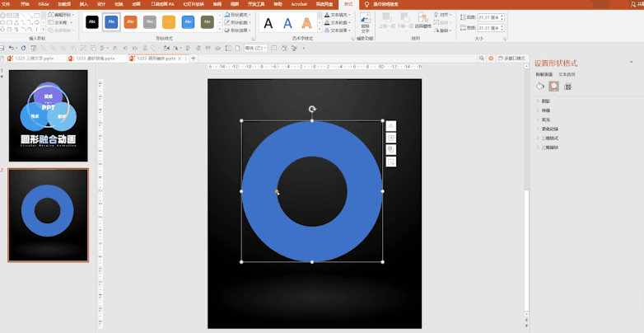Apply the large black A WordArt style
Screen dimensions: 644x333
[268, 23]
